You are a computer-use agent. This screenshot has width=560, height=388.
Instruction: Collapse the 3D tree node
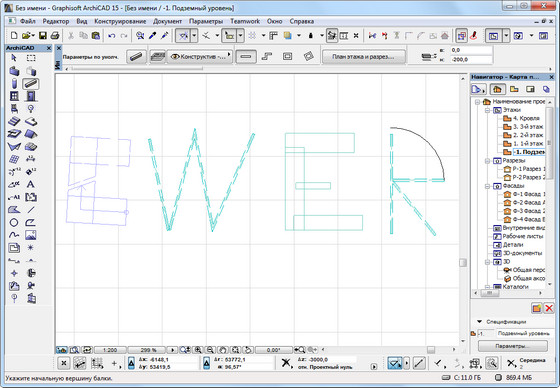point(487,262)
